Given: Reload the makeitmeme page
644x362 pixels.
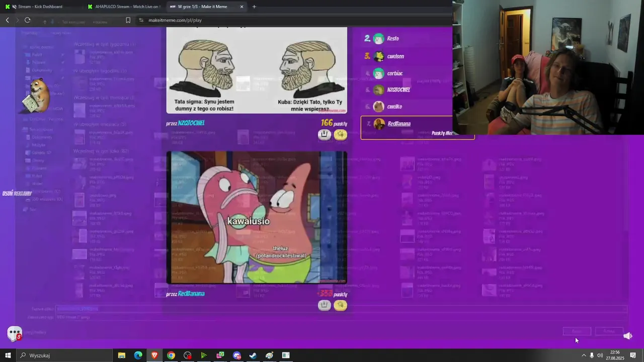Looking at the screenshot, I should click(x=28, y=20).
